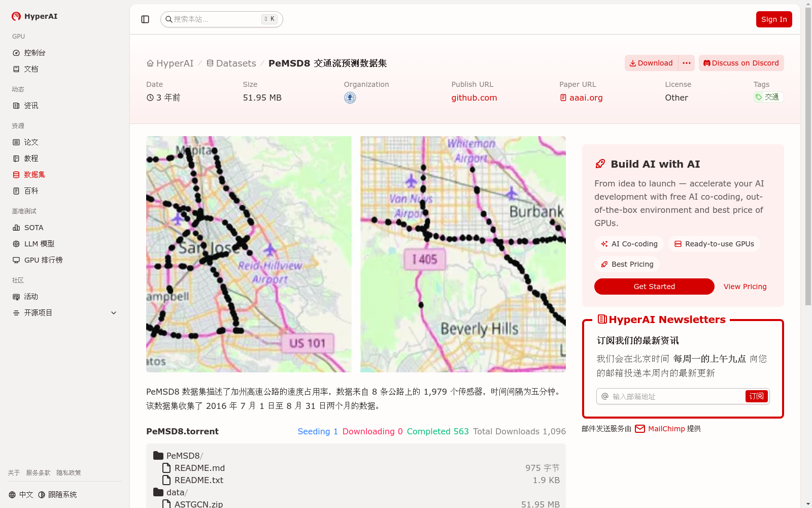
Task: Click the Completed 563 status text
Action: coord(438,431)
